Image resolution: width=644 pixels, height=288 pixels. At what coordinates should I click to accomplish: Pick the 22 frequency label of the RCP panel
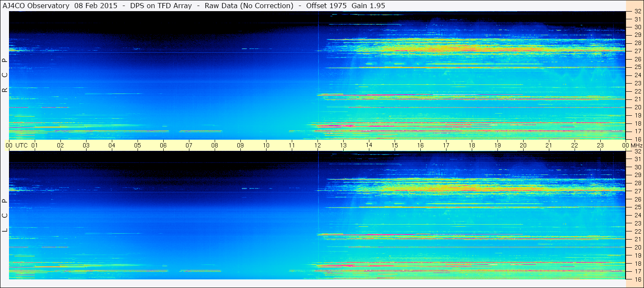click(637, 91)
